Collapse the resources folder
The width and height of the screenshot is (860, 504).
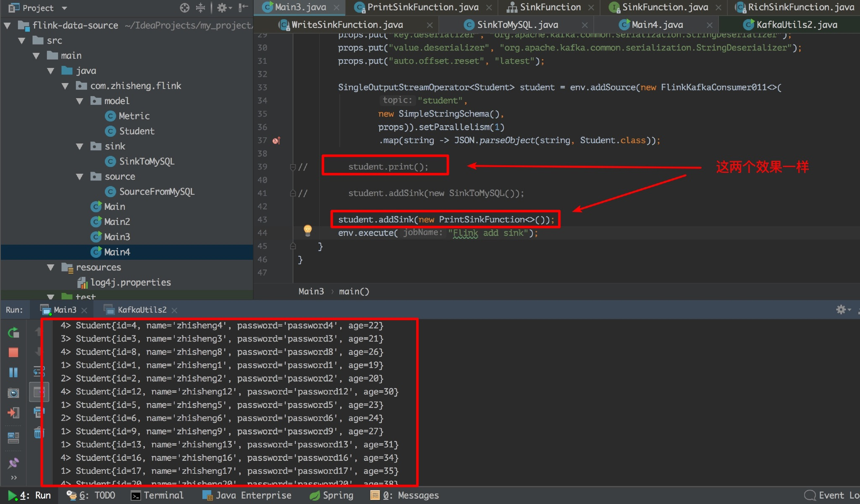51,267
